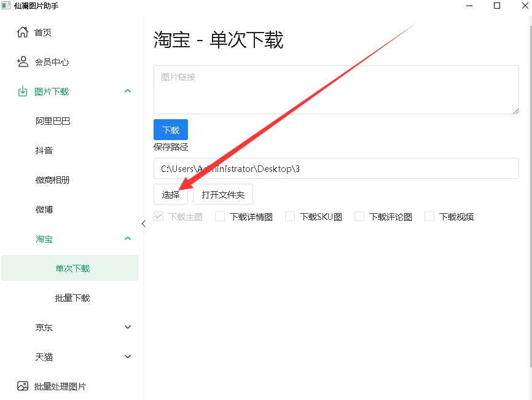Minimize the 仙澜图片助手 window

(469, 6)
